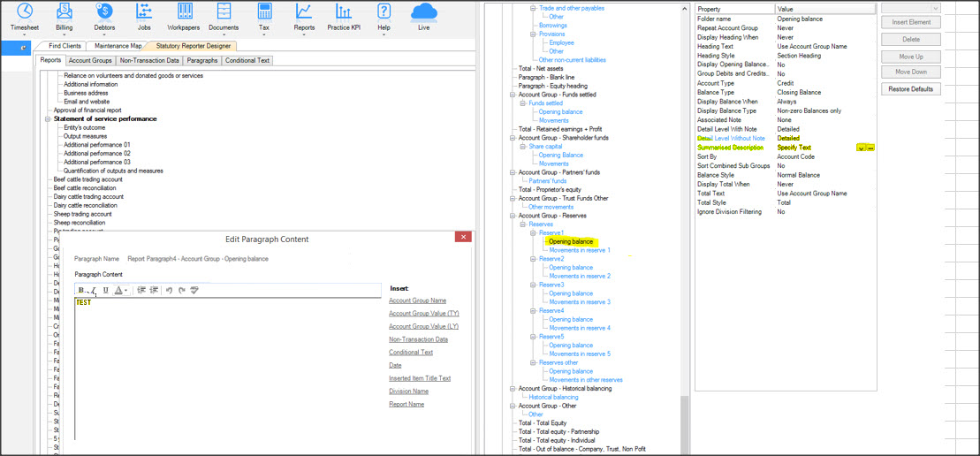Switch to the Conditional Text tab
Viewport: 980px width, 456px height.
(247, 60)
